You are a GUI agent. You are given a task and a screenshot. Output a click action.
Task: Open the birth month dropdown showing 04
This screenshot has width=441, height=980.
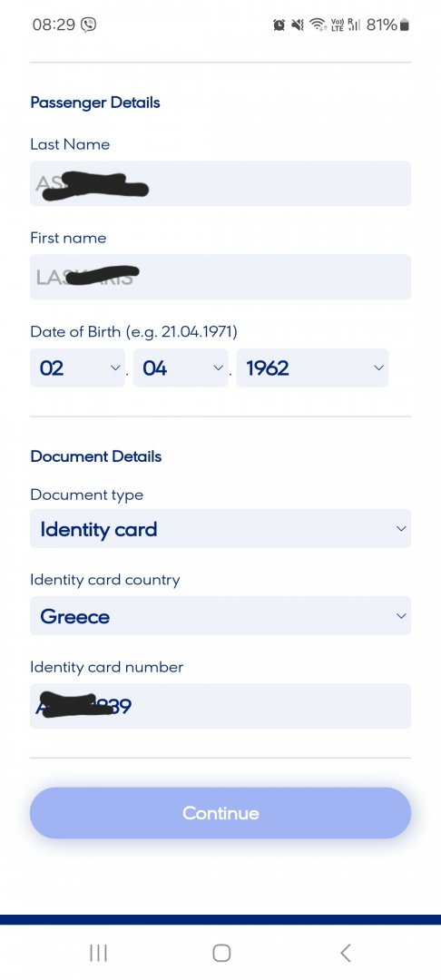pyautogui.click(x=181, y=368)
